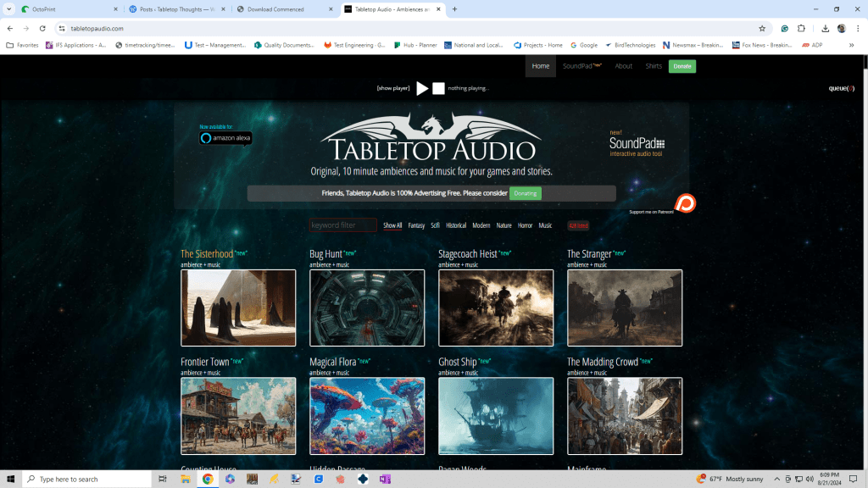Viewport: 868px width, 488px height.
Task: Click the stop button in the audio player
Action: coord(438,88)
